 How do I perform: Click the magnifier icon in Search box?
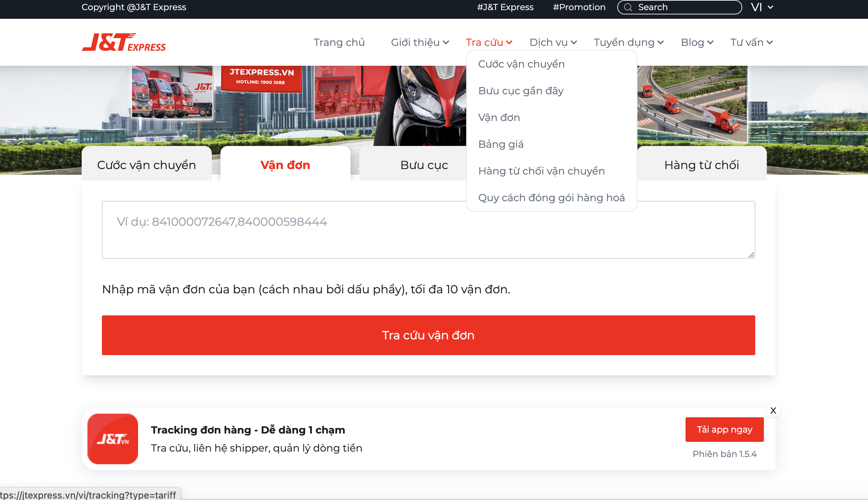(628, 7)
